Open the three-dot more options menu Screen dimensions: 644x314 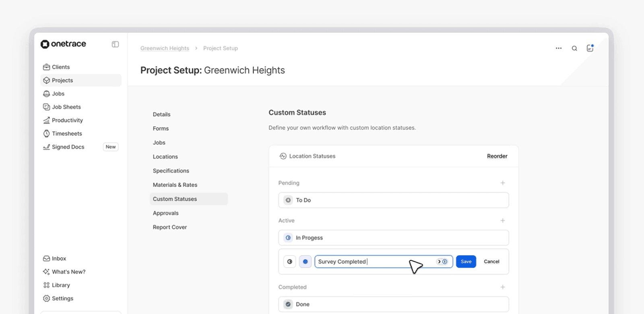[x=559, y=48]
